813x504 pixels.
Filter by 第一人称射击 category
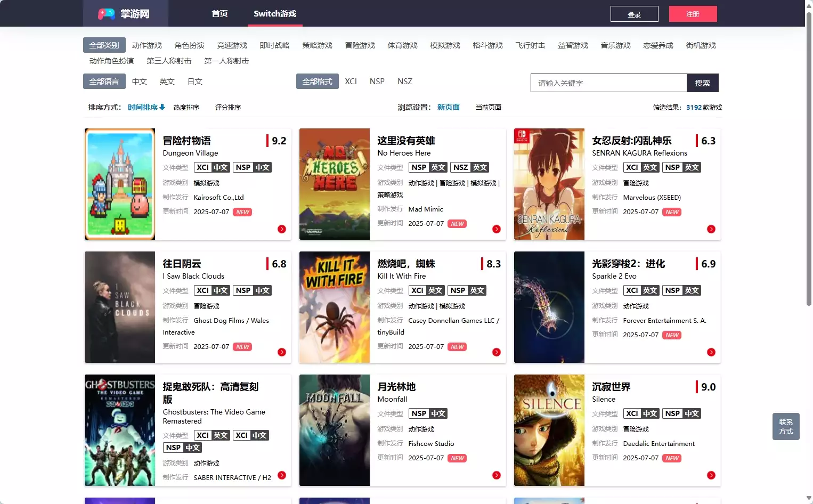[227, 61]
